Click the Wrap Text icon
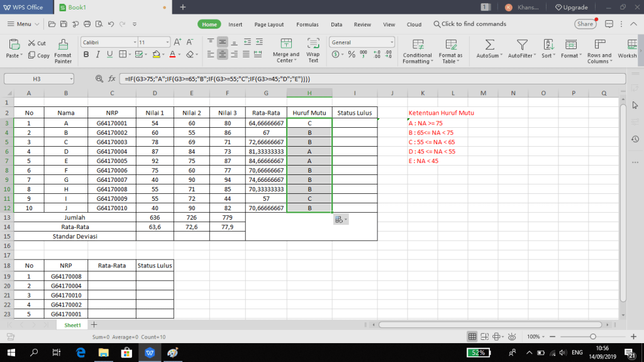This screenshot has width=644, height=362. [313, 45]
